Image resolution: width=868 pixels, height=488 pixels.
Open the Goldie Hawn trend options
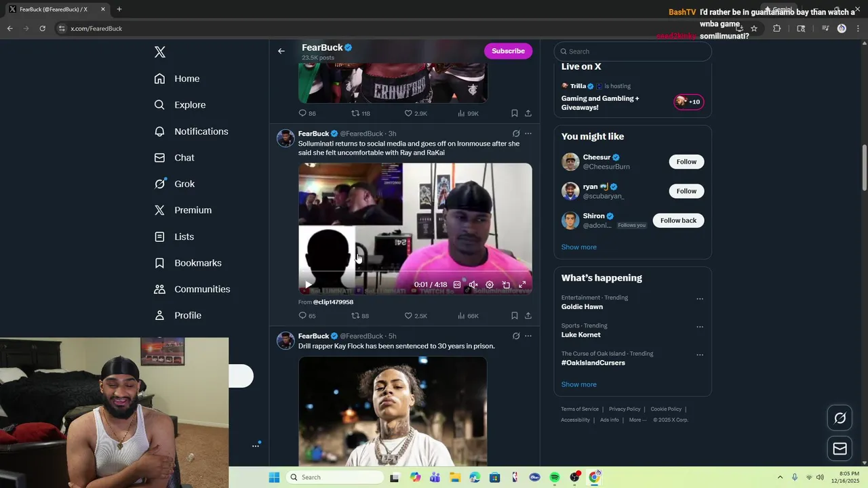click(x=700, y=299)
